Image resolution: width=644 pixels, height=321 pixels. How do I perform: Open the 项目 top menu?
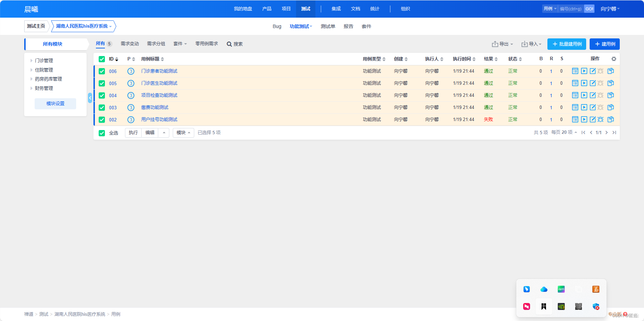coord(286,9)
